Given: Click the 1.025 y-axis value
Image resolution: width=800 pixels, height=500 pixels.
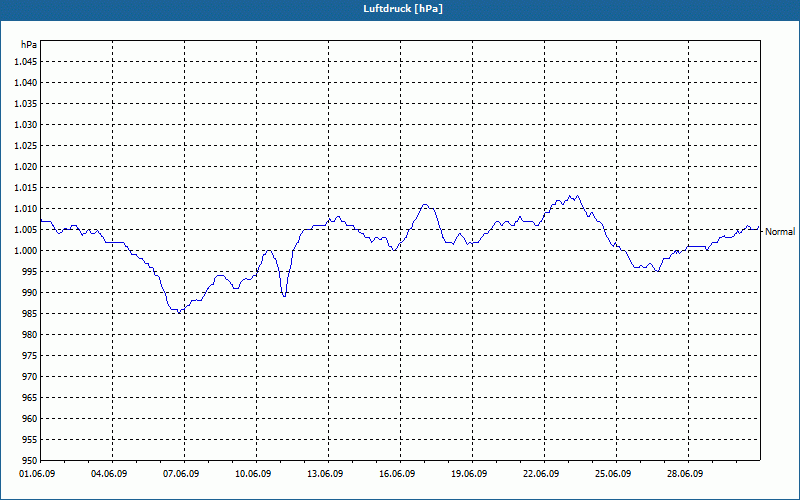Looking at the screenshot, I should 27,146.
